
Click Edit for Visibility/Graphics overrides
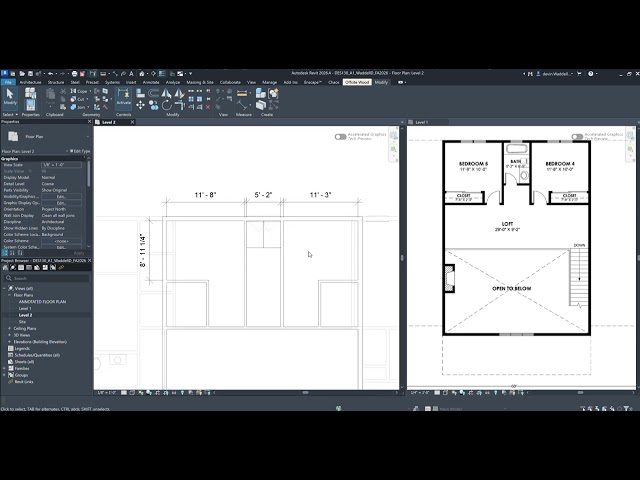coord(61,197)
